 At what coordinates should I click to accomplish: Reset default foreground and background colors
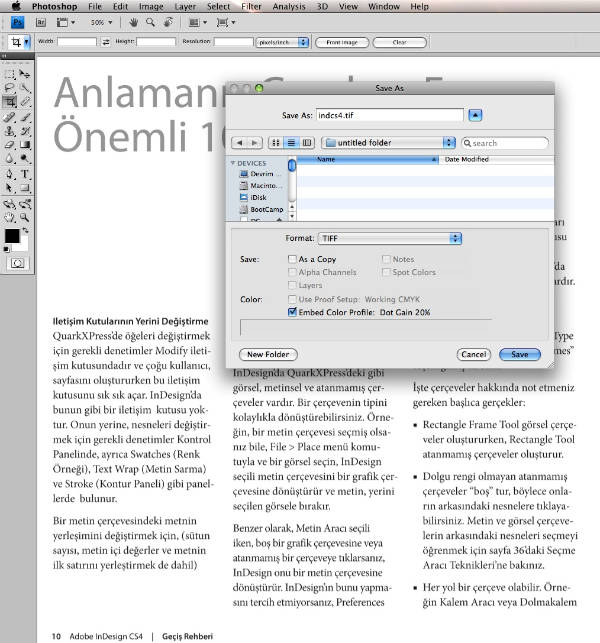[x=6, y=249]
